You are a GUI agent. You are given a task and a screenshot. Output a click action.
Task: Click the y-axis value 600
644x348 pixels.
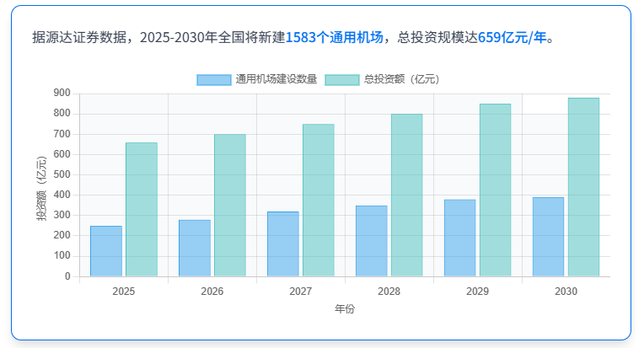[62, 154]
